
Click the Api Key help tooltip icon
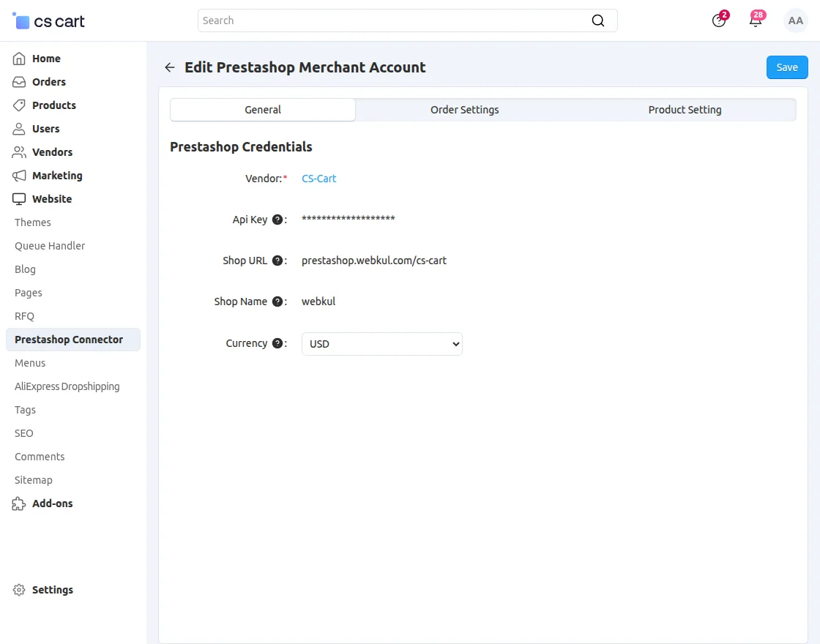(x=277, y=220)
